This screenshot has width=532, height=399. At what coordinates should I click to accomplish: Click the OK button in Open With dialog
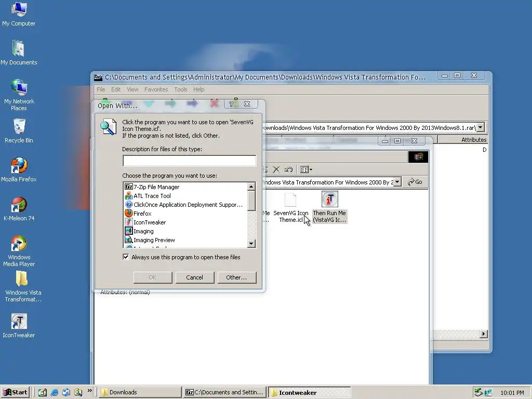153,277
